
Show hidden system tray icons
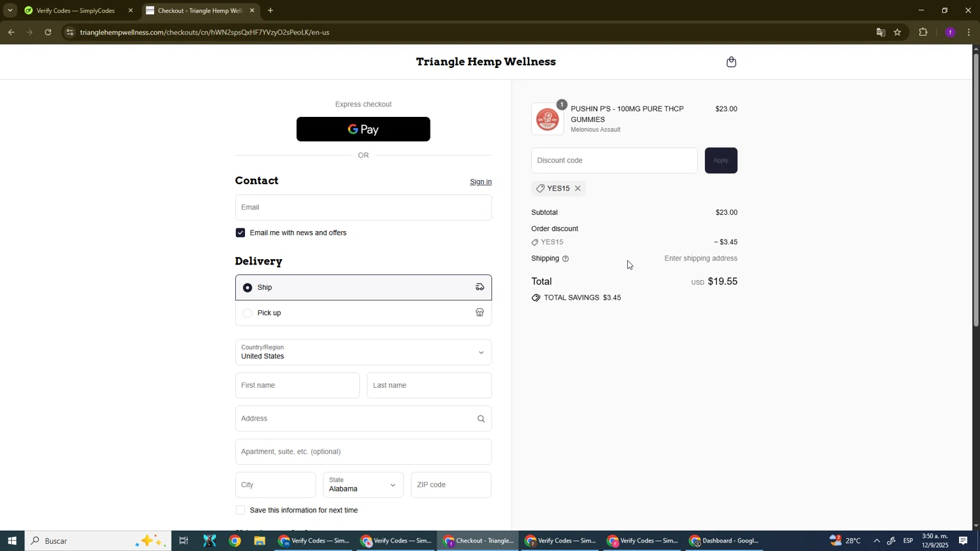pos(876,541)
